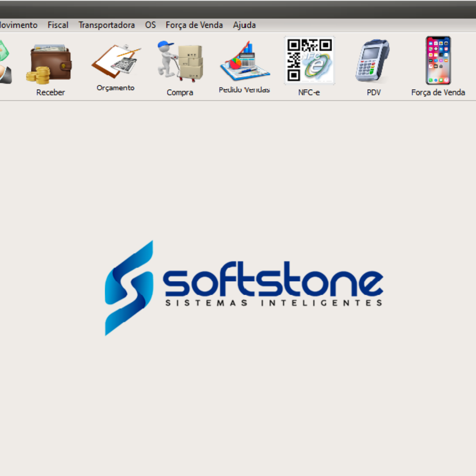The width and height of the screenshot is (476, 476).
Task: Click the SISTEMAS INTELIGENTES tagline
Action: pyautogui.click(x=274, y=303)
